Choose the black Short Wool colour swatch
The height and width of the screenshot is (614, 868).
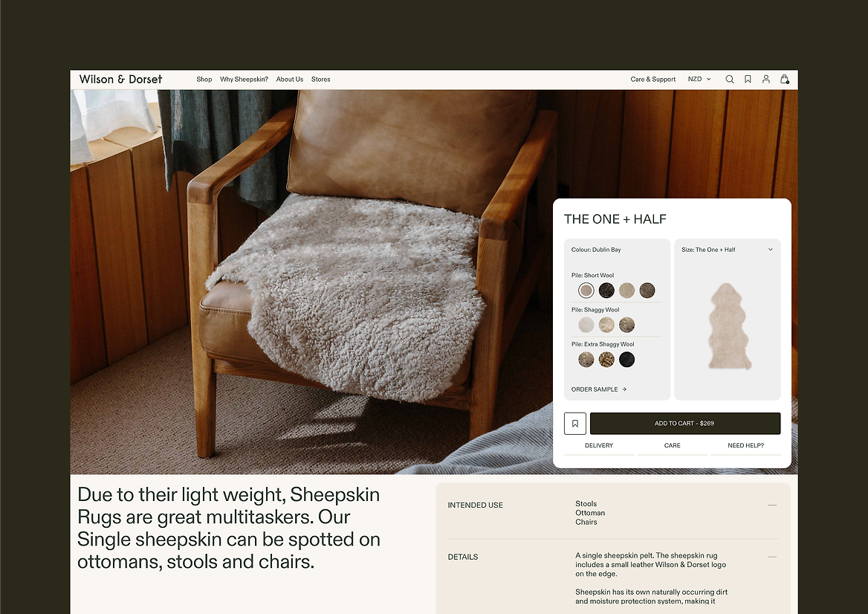tap(606, 290)
